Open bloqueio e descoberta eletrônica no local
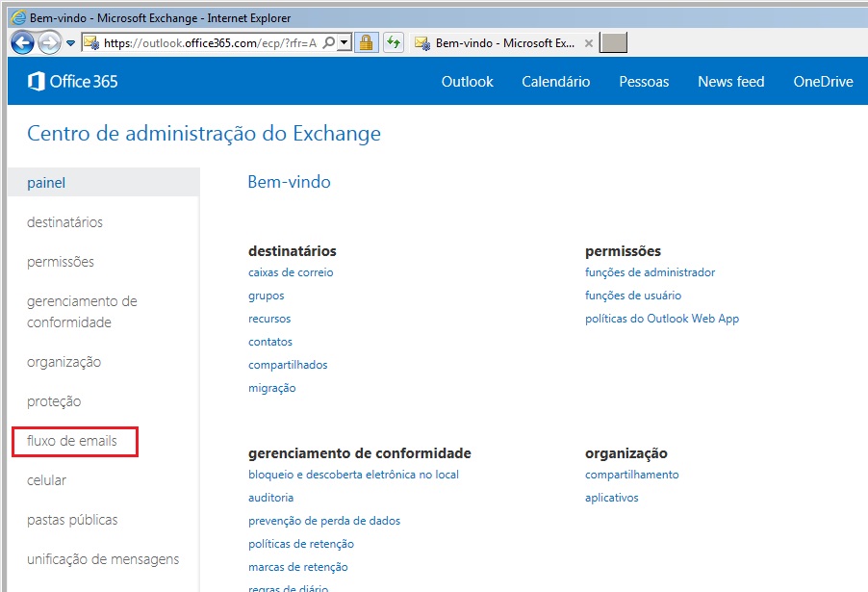The height and width of the screenshot is (592, 868). pyautogui.click(x=353, y=475)
